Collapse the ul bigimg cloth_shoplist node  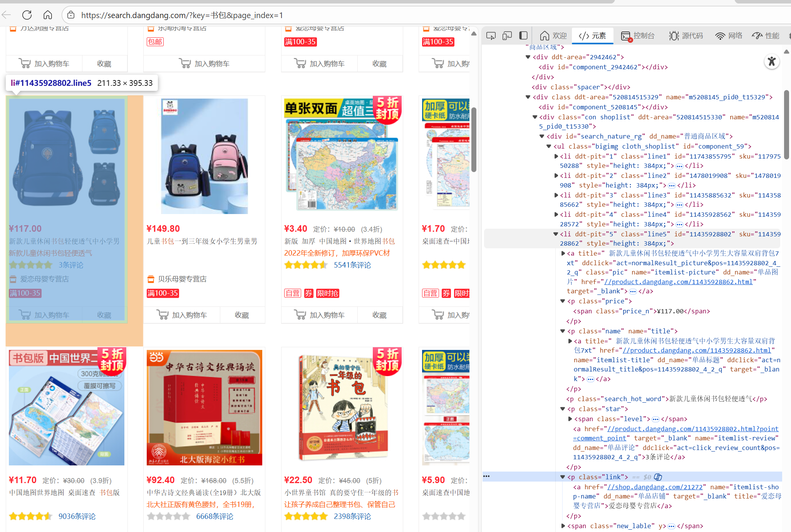coord(549,146)
